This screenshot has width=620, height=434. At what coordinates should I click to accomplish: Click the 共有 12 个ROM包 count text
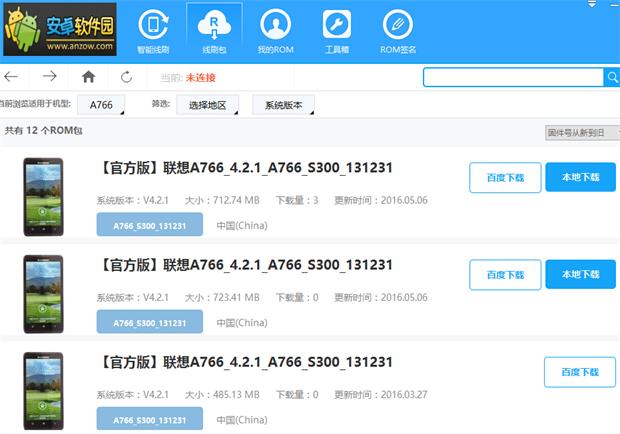tap(43, 130)
